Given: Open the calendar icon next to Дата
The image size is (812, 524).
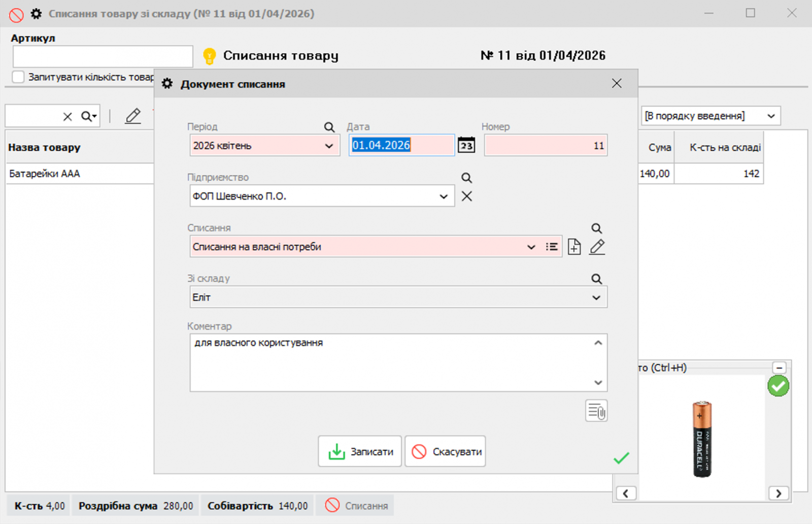Looking at the screenshot, I should [x=466, y=145].
